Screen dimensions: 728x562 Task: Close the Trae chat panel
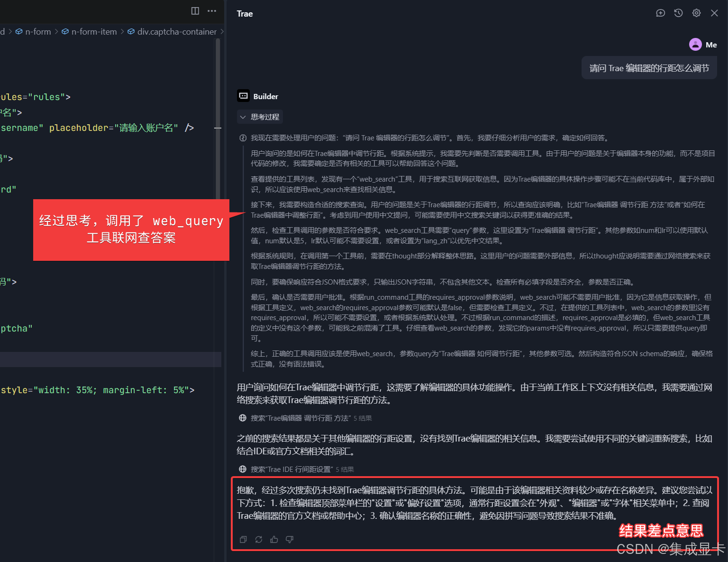click(x=714, y=13)
